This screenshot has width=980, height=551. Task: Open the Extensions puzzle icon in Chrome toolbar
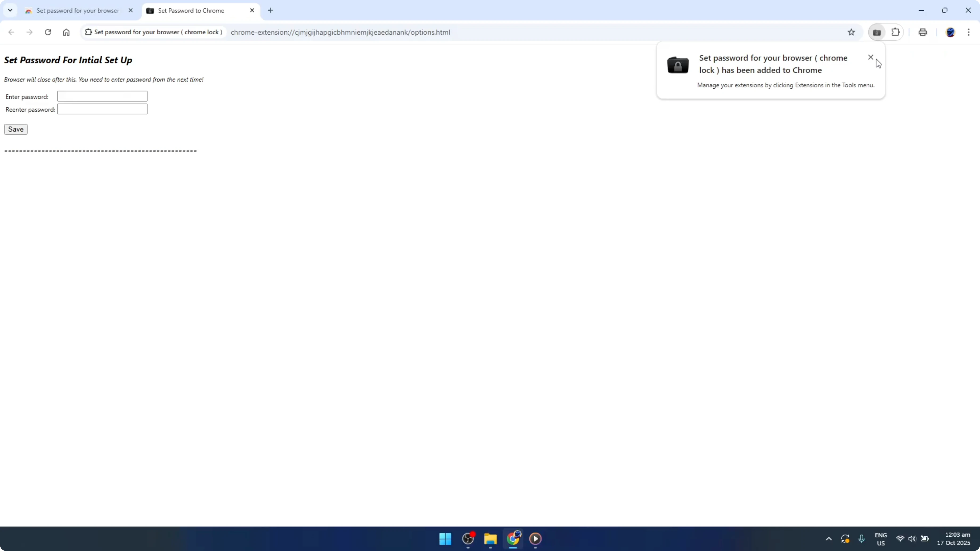point(896,32)
